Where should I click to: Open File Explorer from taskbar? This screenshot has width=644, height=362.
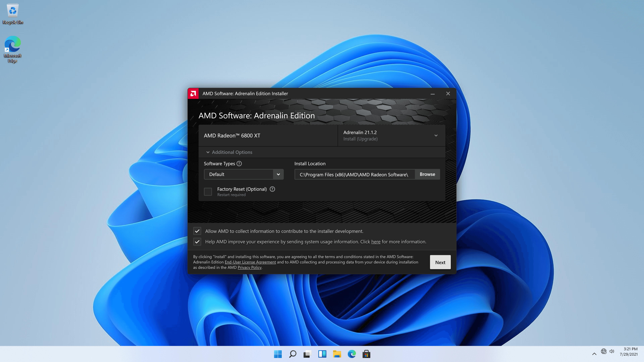tap(337, 354)
